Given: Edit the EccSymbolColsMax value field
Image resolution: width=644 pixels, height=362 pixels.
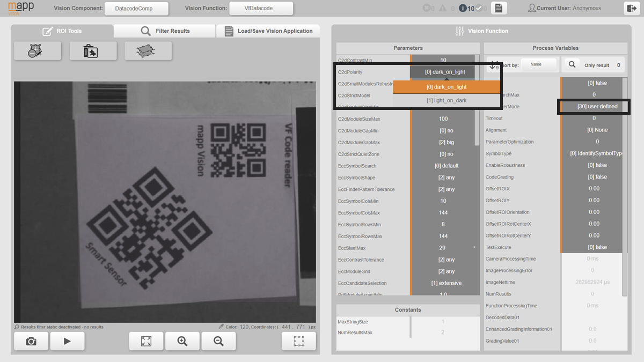Looking at the screenshot, I should click(x=443, y=213).
